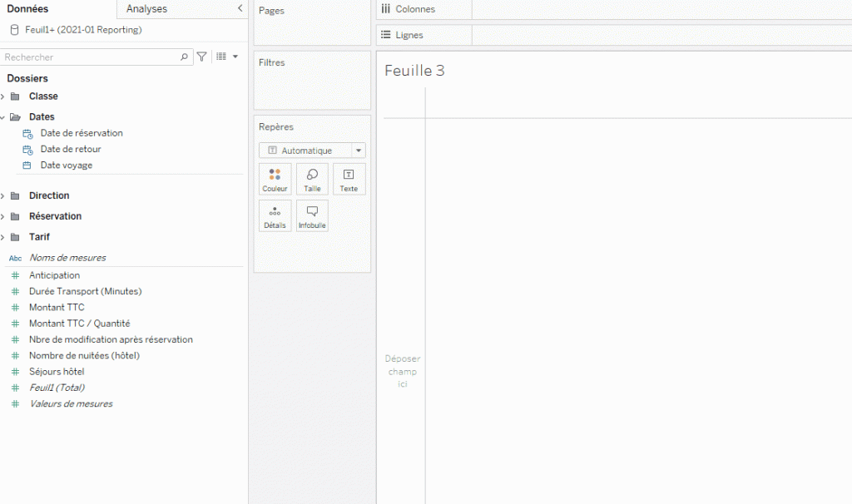852x504 pixels.
Task: Select the Valeurs de mesures field
Action: pyautogui.click(x=72, y=403)
